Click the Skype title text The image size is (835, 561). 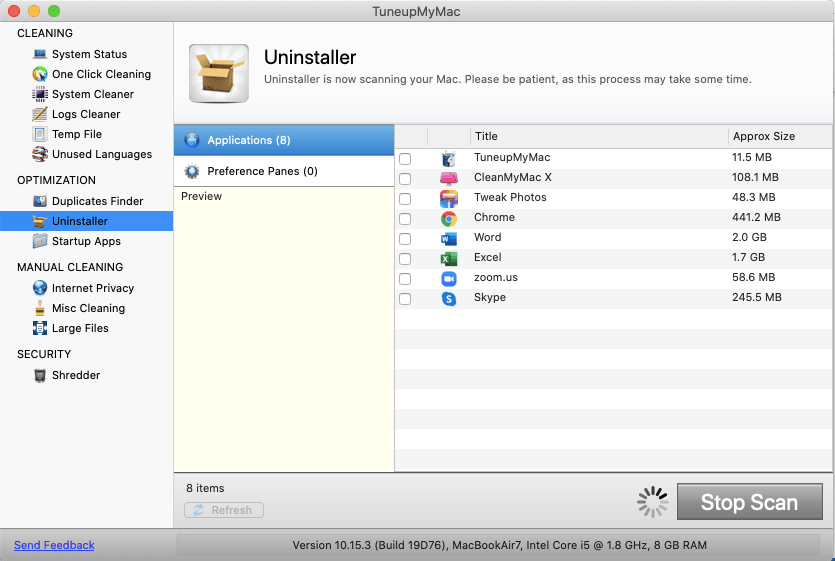(490, 297)
